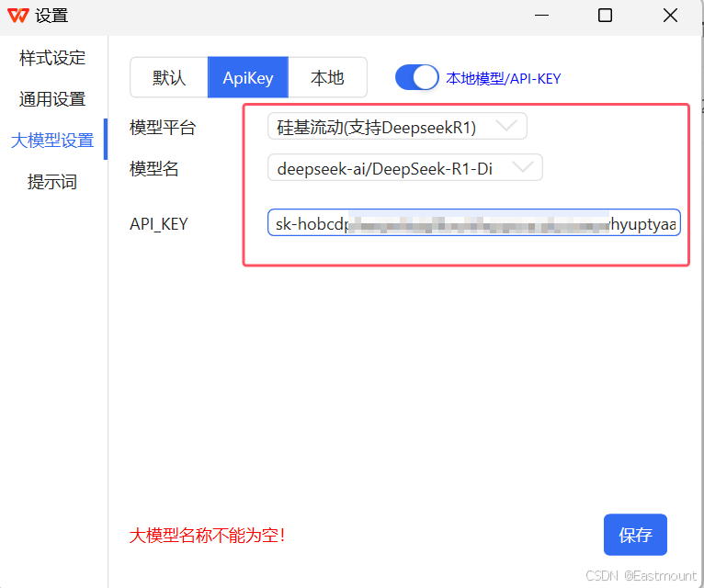
Task: Click the 设置 window title text
Action: coord(51,16)
